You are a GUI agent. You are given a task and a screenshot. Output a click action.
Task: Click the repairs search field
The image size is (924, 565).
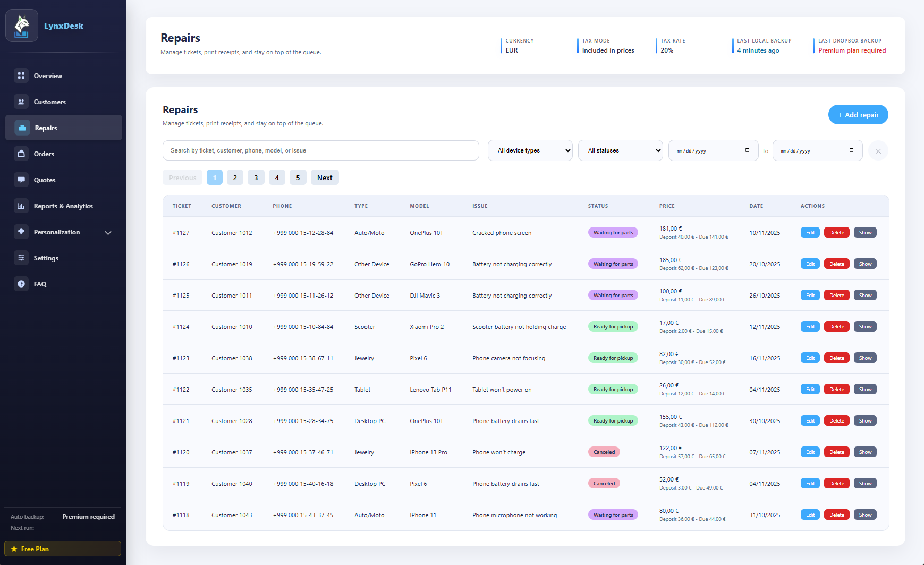tap(320, 150)
